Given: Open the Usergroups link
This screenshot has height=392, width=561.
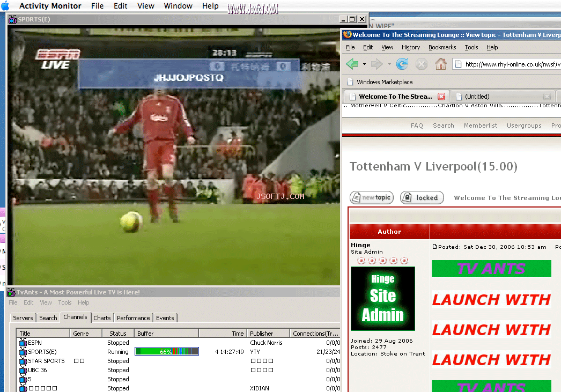Looking at the screenshot, I should pos(524,125).
